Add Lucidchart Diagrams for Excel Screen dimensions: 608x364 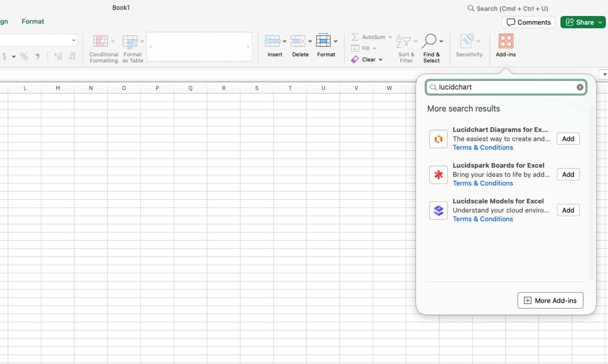pyautogui.click(x=568, y=139)
